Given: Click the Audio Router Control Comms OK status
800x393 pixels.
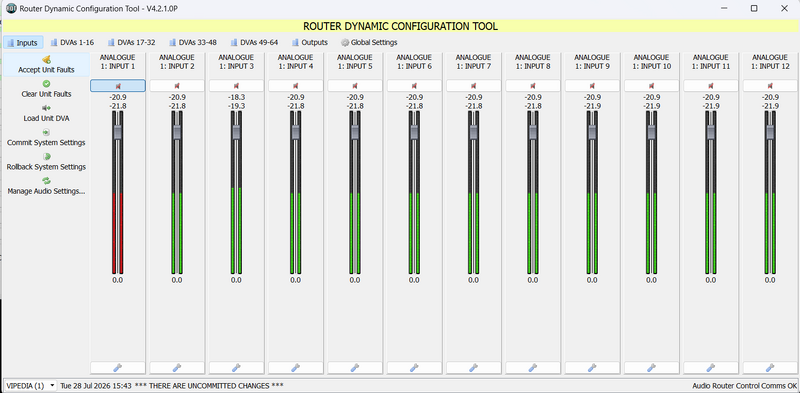Looking at the screenshot, I should tap(744, 386).
